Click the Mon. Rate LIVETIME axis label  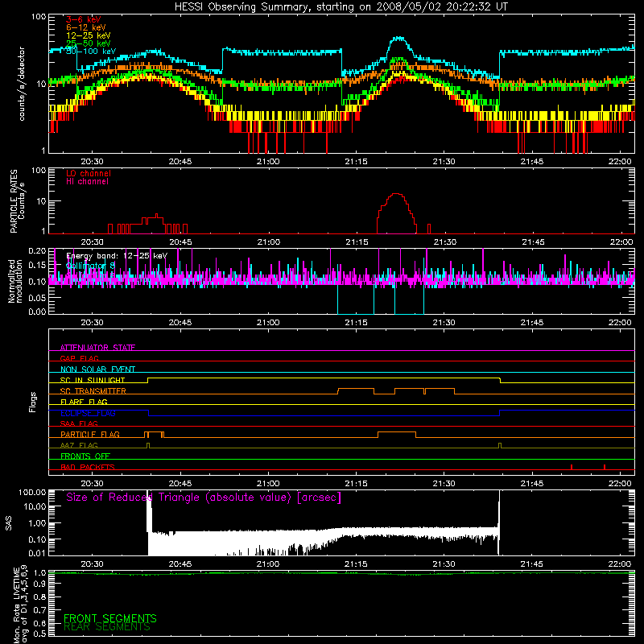pyautogui.click(x=21, y=605)
